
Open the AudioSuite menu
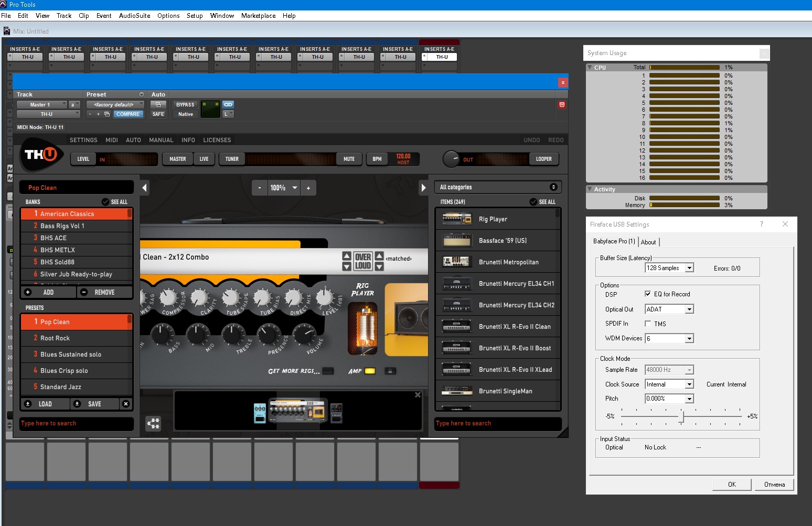(134, 16)
